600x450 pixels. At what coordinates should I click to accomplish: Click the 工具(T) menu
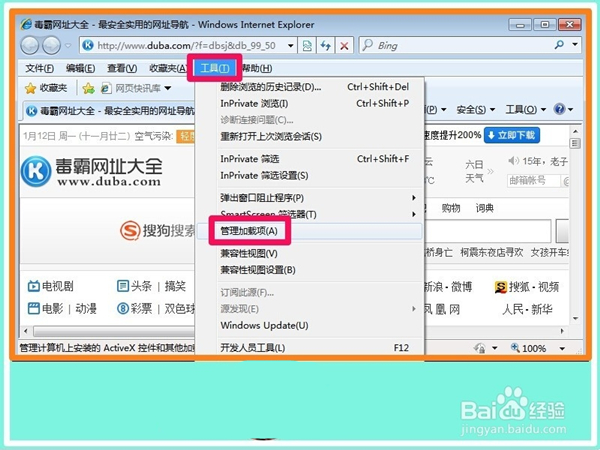(215, 68)
